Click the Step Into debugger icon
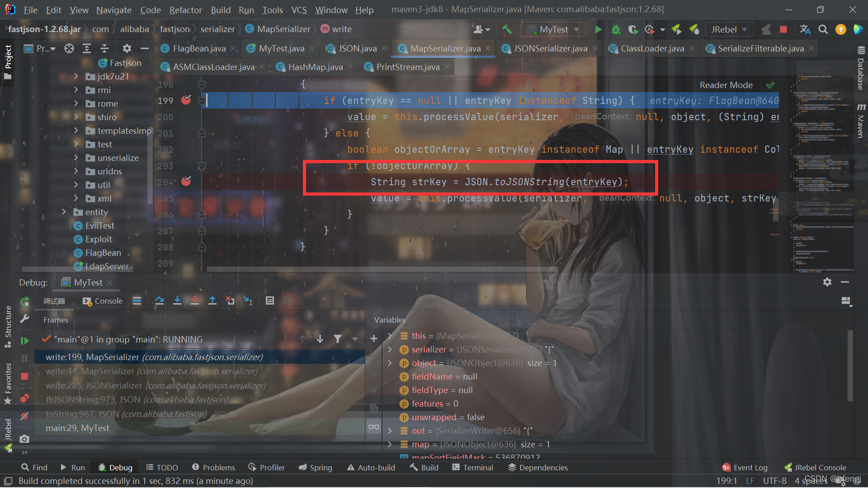The height and width of the screenshot is (488, 868). [x=177, y=301]
